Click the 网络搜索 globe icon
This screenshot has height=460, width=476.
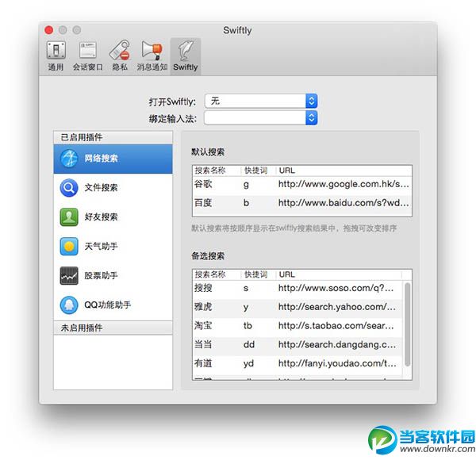tap(69, 159)
